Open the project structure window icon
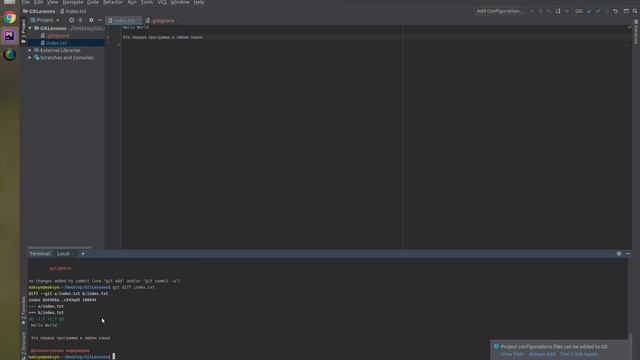Screen dimensions: 640x360 (x=626, y=11)
